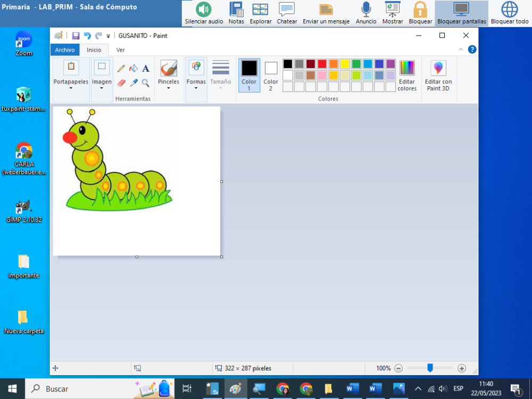
Task: Select the Fill with color tool
Action: 134,68
